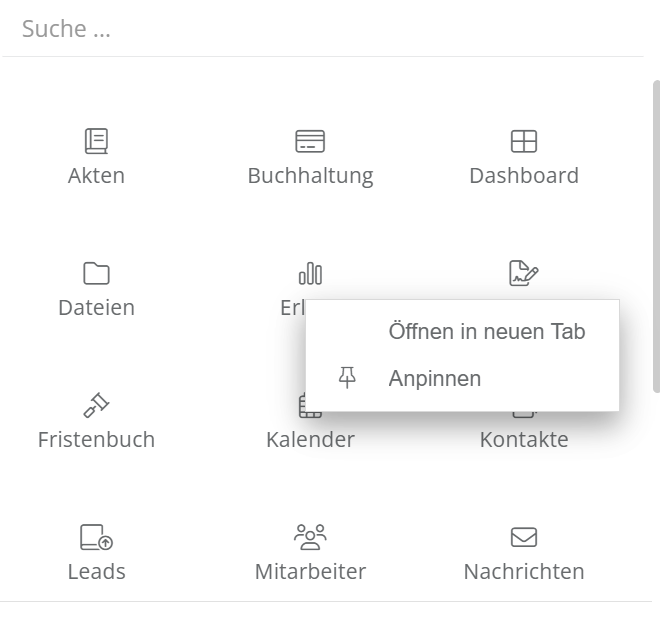
Task: Click the pin icon beside Anpinnen
Action: (x=347, y=378)
